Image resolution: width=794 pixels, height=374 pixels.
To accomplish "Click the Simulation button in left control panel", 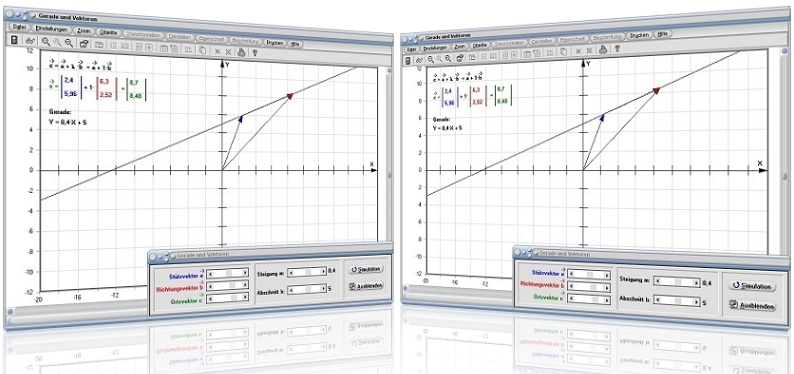I will (x=366, y=269).
